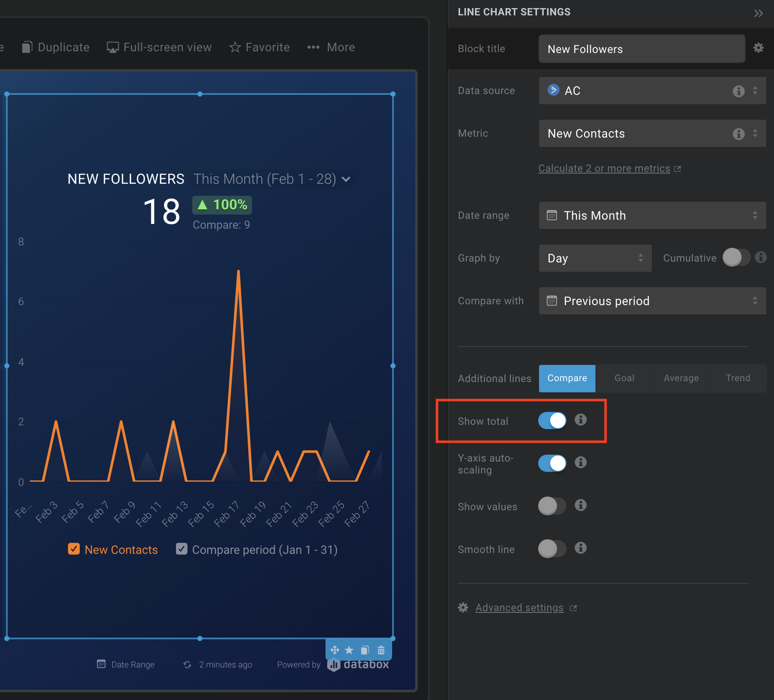The height and width of the screenshot is (700, 774).
Task: Turn off Show total toggle
Action: pyautogui.click(x=552, y=421)
